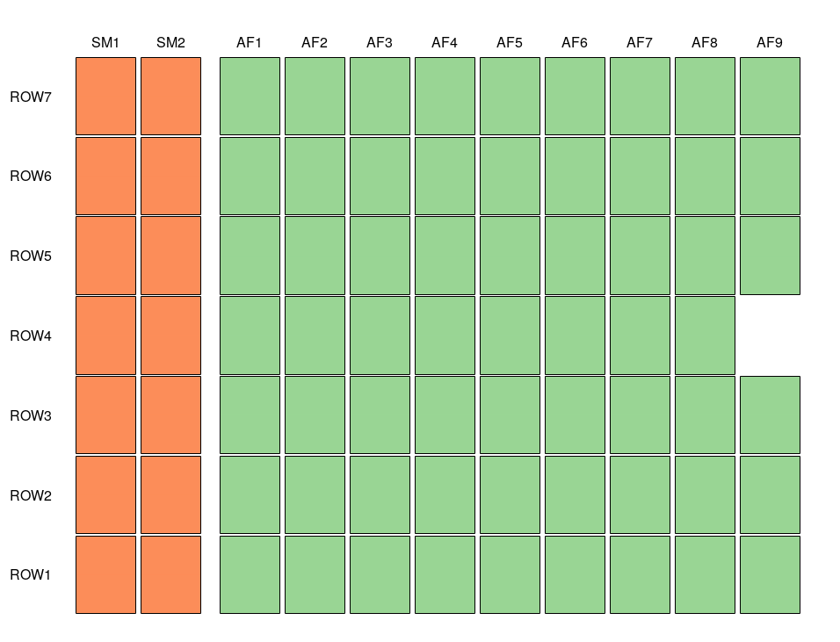Select the orange SM1 cell in ROW1

(x=105, y=574)
